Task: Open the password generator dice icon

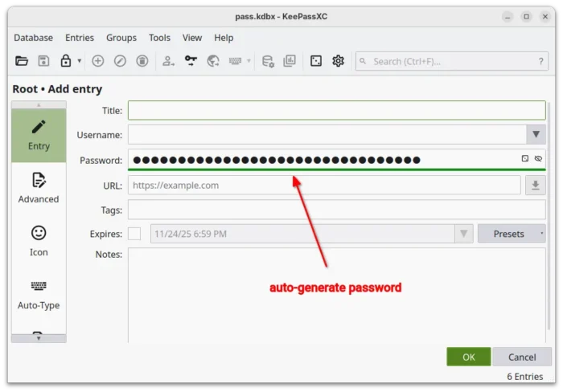Action: [316, 61]
